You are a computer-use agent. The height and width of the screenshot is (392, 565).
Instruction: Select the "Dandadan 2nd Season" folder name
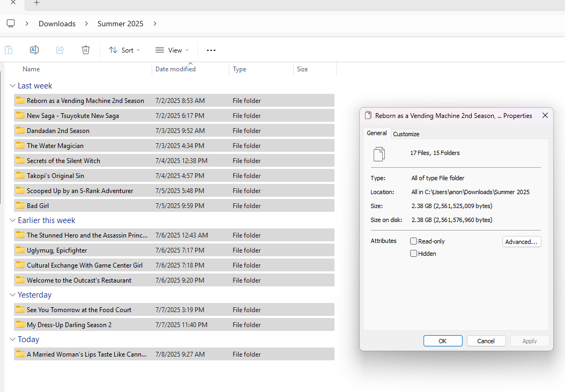(58, 130)
